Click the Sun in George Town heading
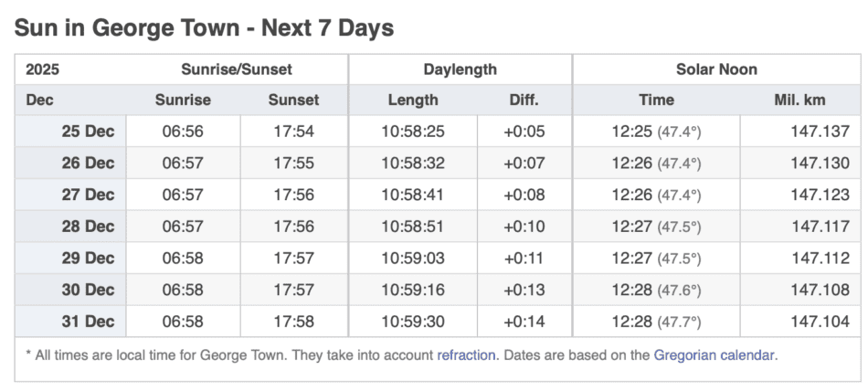 pyautogui.click(x=204, y=28)
